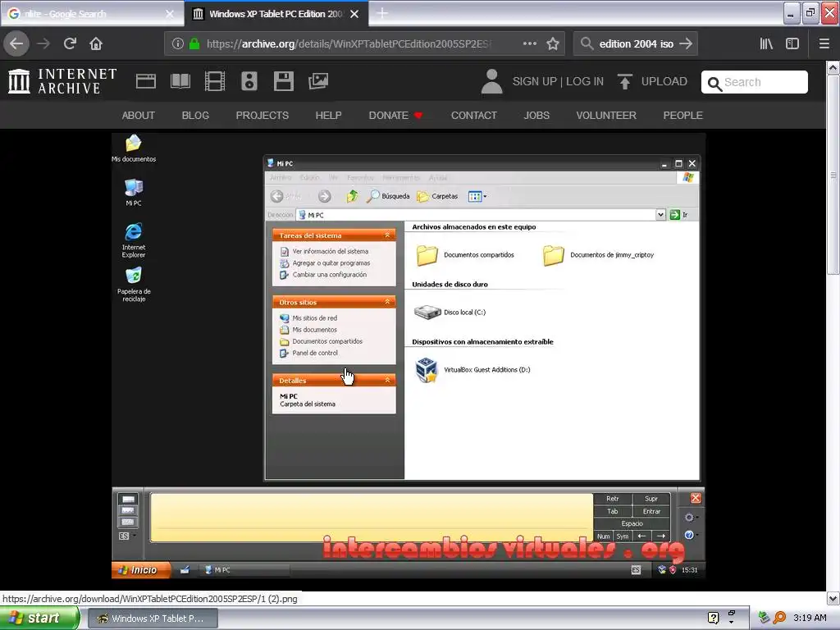Image resolution: width=840 pixels, height=630 pixels.
Task: Close the Windows XP Tablet PC Edition tab
Action: point(354,14)
